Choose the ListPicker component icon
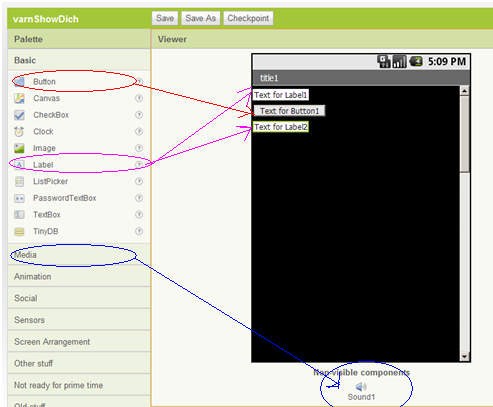493x407 pixels. click(x=19, y=181)
